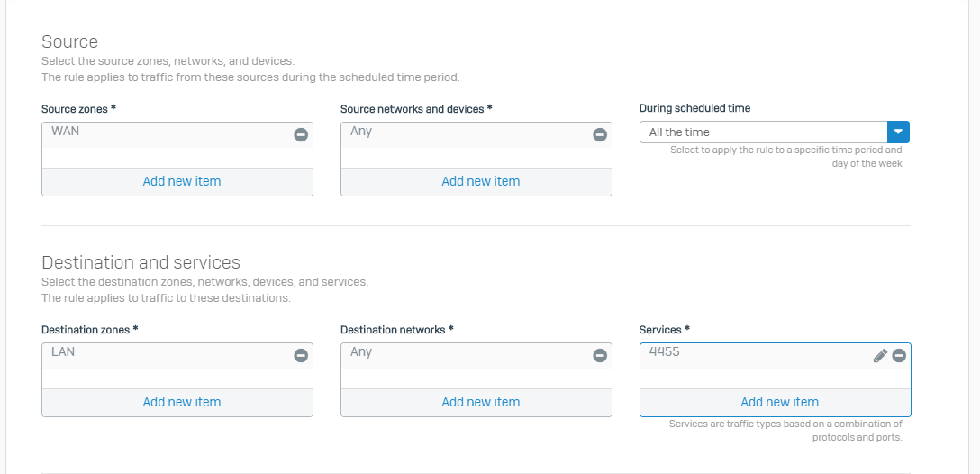Open the scheduled time dropdown arrow

[898, 132]
